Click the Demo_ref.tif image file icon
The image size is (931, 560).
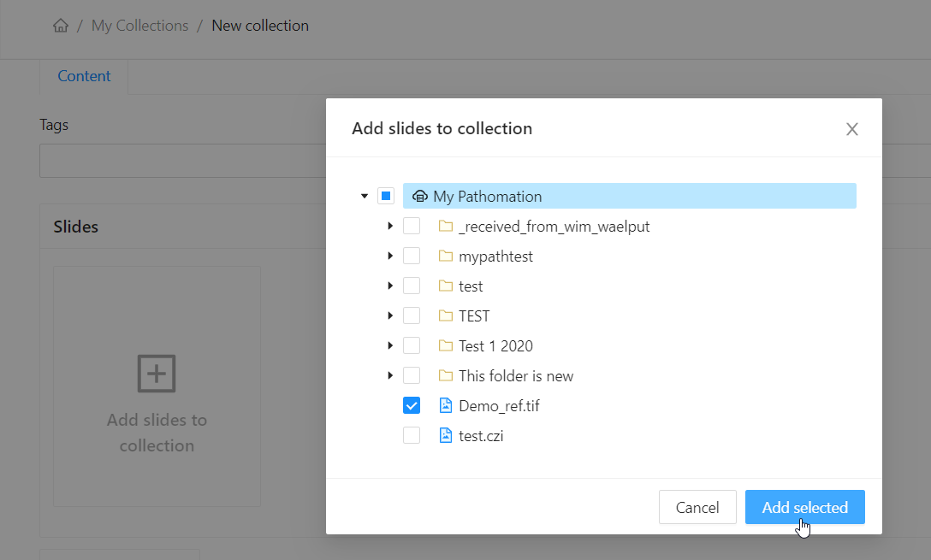tap(445, 406)
